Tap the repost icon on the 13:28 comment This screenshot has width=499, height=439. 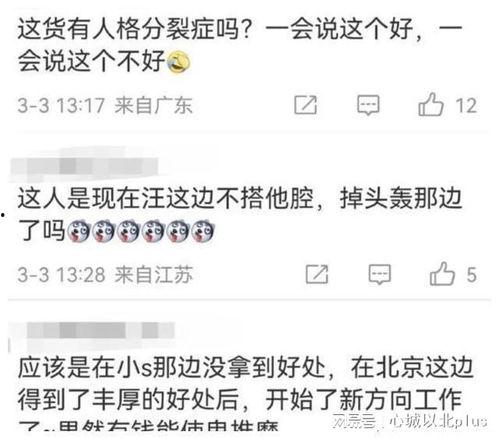(317, 274)
